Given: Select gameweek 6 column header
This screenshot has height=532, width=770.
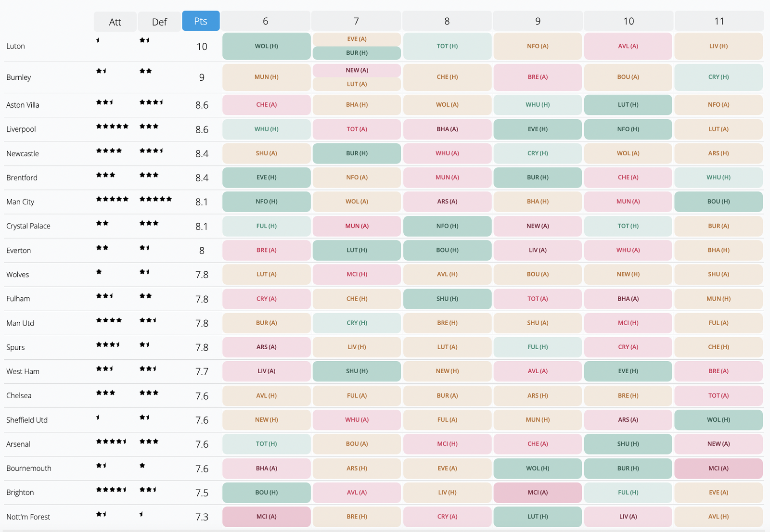Looking at the screenshot, I should pyautogui.click(x=266, y=21).
